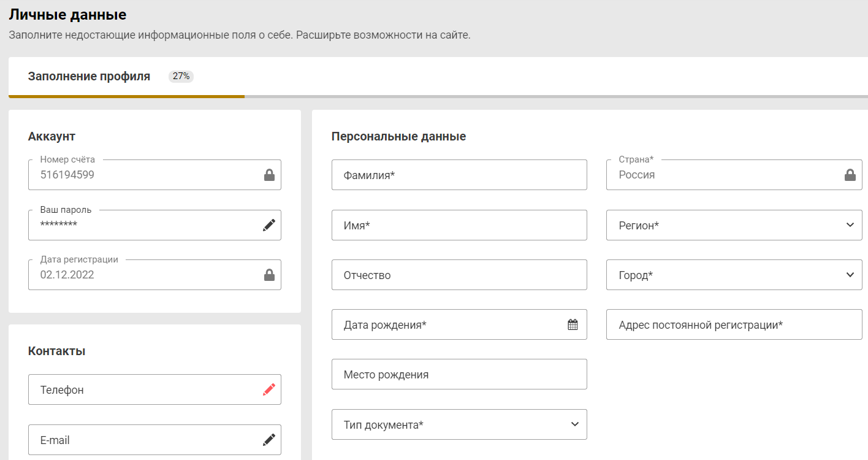The image size is (868, 460).
Task: Open the Город dropdown list
Action: click(850, 275)
